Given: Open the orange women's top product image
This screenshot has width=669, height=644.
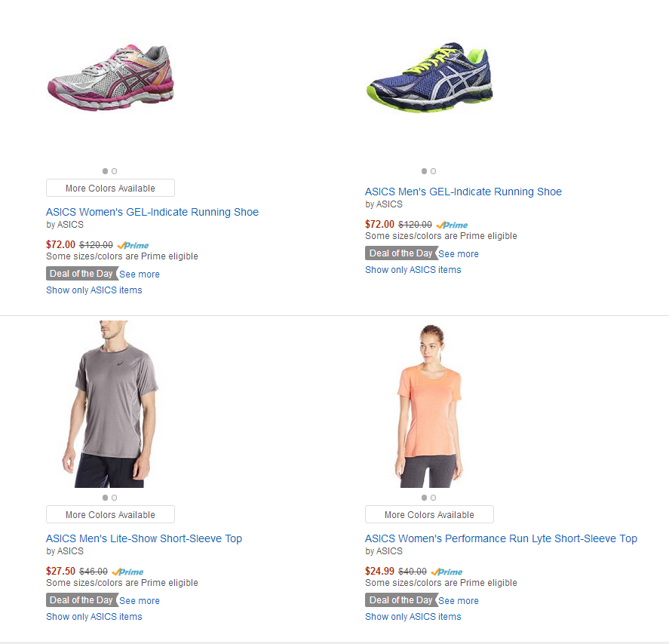Looking at the screenshot, I should [x=429, y=406].
